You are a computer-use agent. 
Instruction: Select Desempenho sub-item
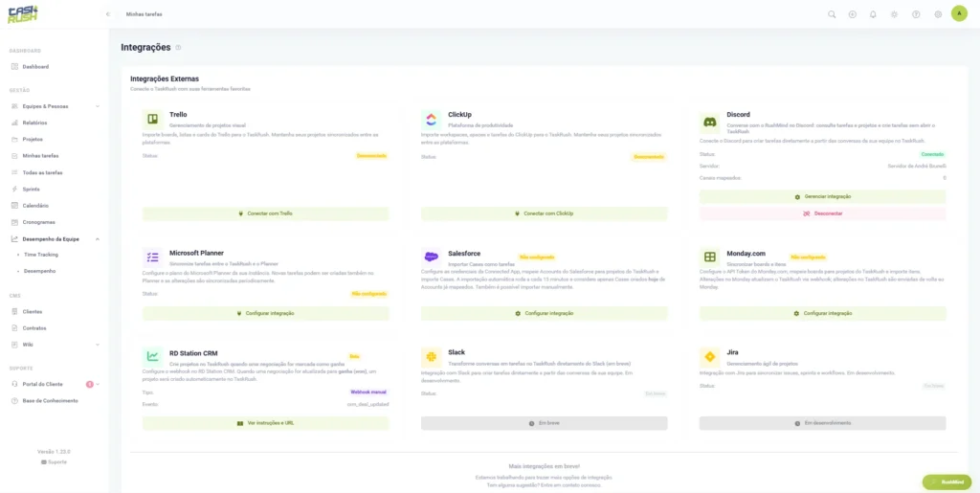point(39,271)
